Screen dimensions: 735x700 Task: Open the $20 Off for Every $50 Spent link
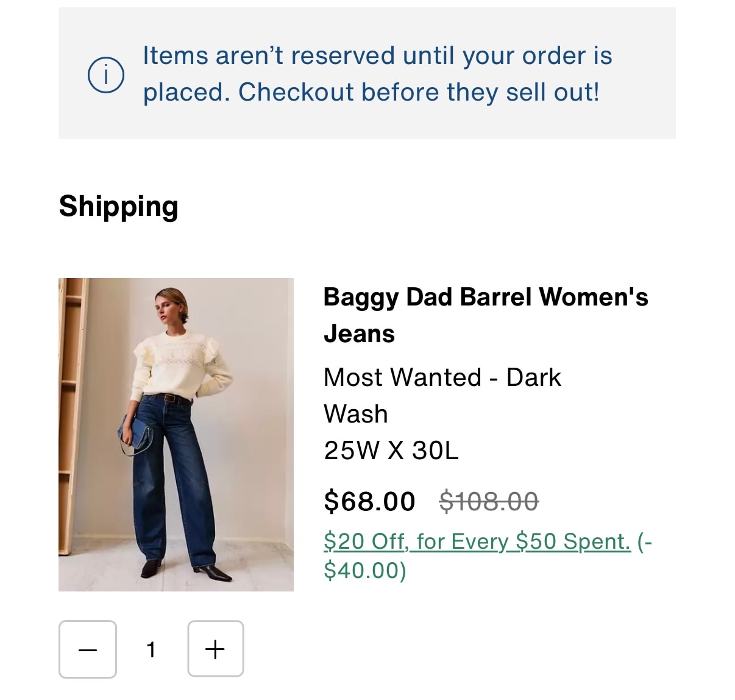(x=477, y=541)
